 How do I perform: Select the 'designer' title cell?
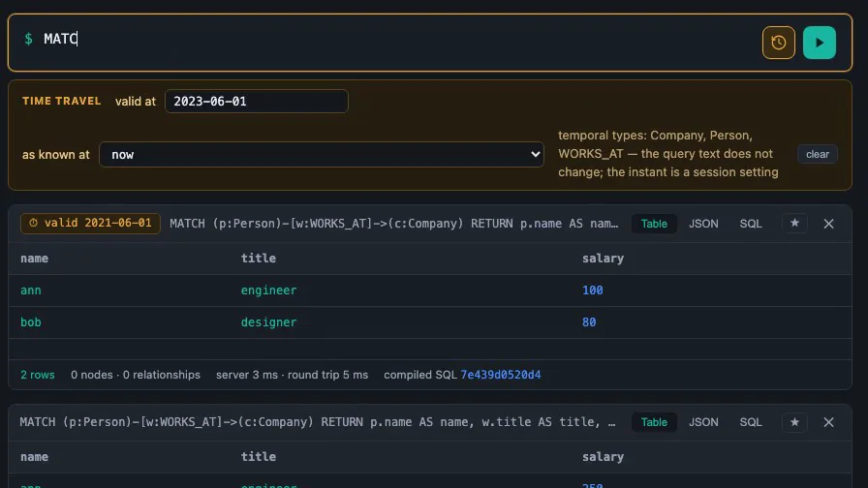268,322
